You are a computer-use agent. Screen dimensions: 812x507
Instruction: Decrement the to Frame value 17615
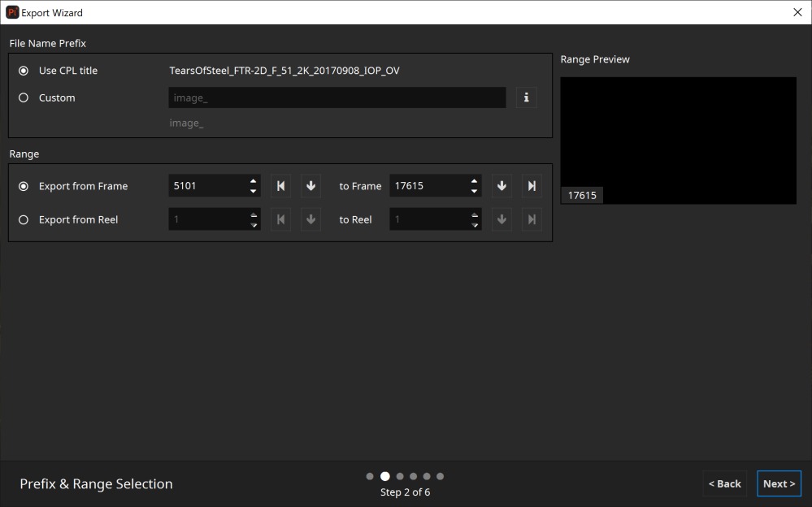[475, 192]
